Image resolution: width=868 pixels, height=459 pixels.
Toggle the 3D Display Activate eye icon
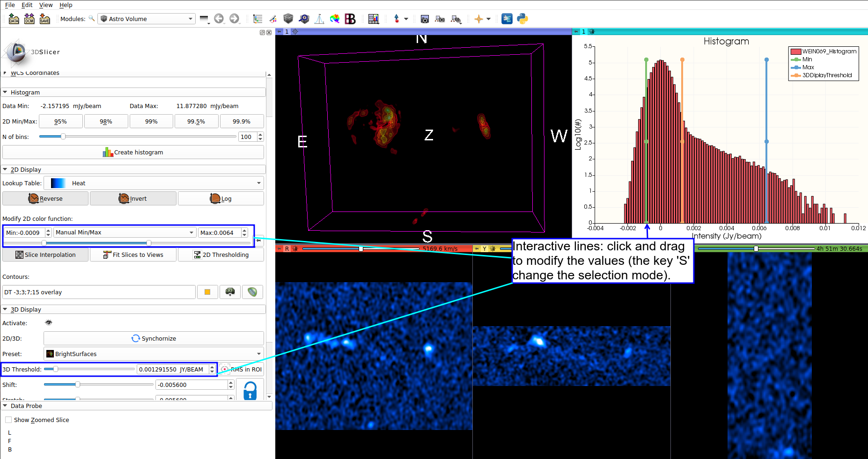pyautogui.click(x=49, y=322)
